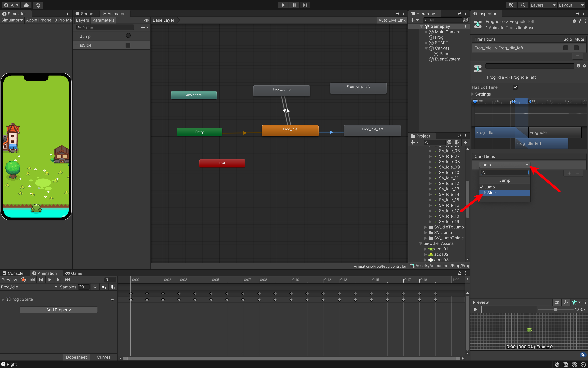The height and width of the screenshot is (368, 588).
Task: Select the Exit node
Action: click(x=222, y=163)
